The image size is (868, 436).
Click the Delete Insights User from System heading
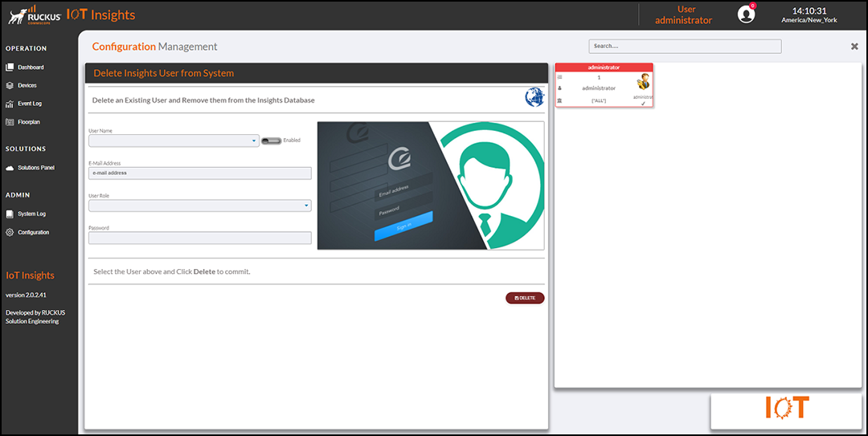click(163, 73)
